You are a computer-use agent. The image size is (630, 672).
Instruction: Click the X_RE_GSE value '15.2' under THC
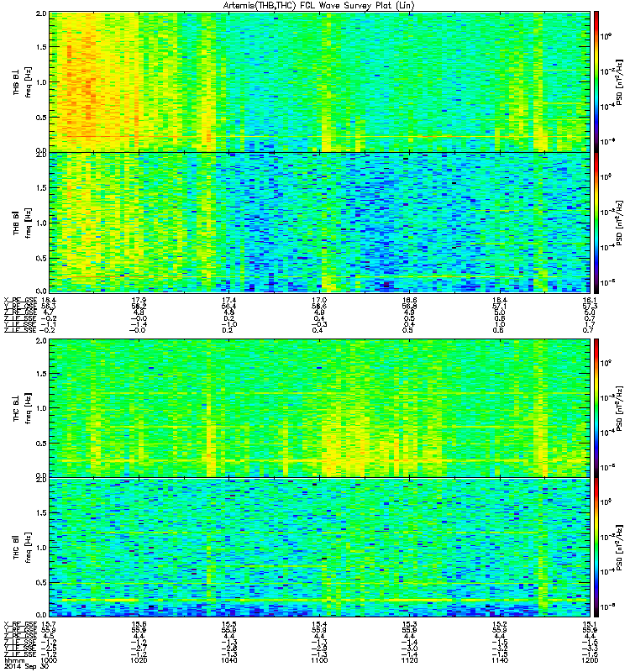coord(500,623)
